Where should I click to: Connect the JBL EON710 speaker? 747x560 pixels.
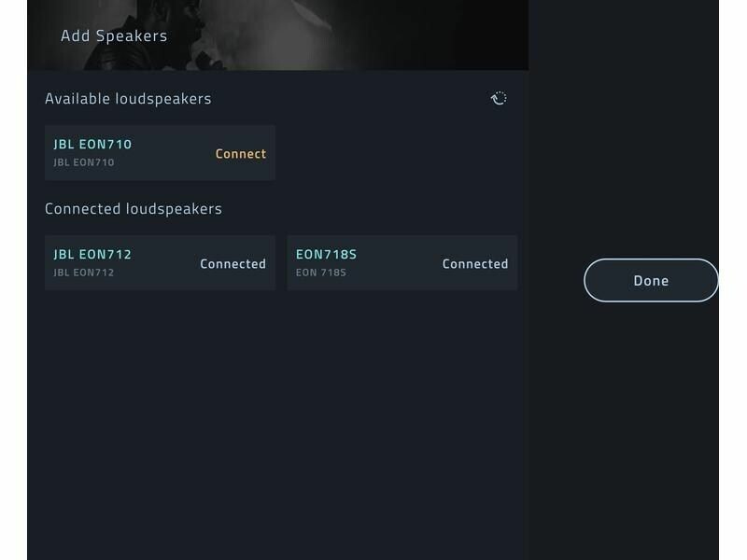coord(241,154)
